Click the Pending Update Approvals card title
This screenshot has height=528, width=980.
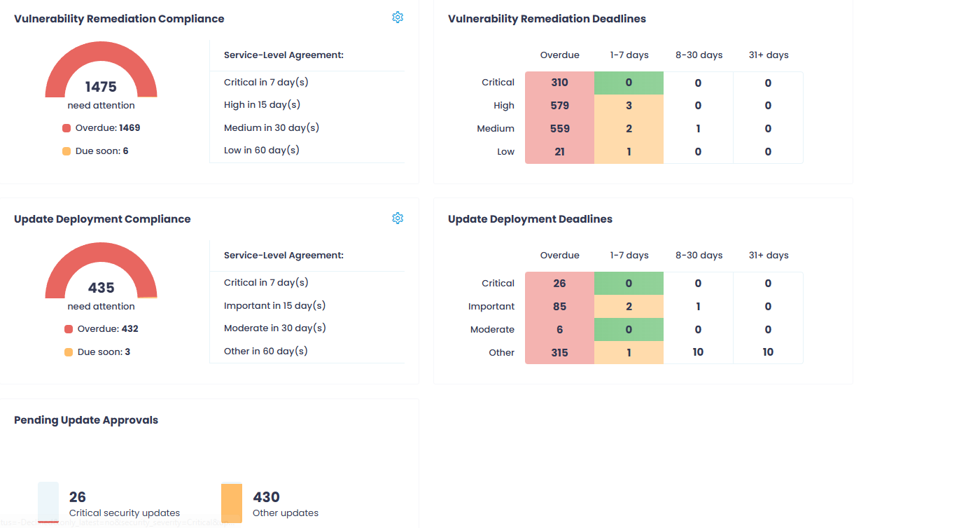(86, 419)
